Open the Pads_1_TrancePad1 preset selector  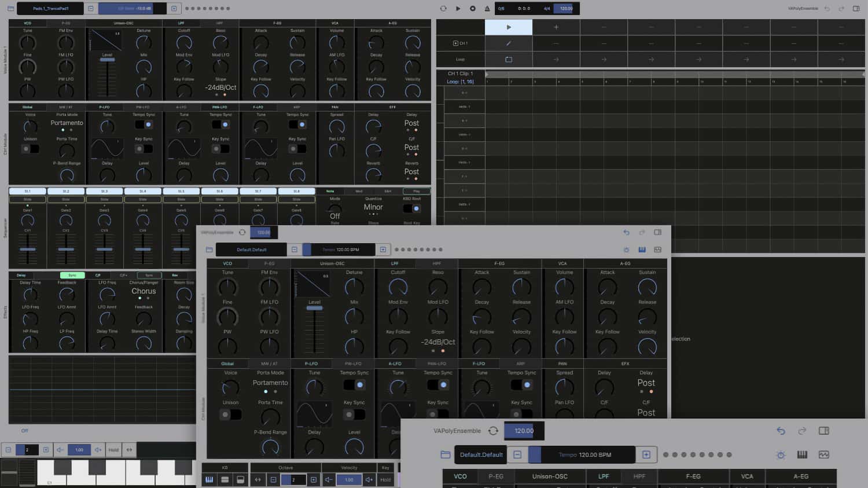pos(50,9)
